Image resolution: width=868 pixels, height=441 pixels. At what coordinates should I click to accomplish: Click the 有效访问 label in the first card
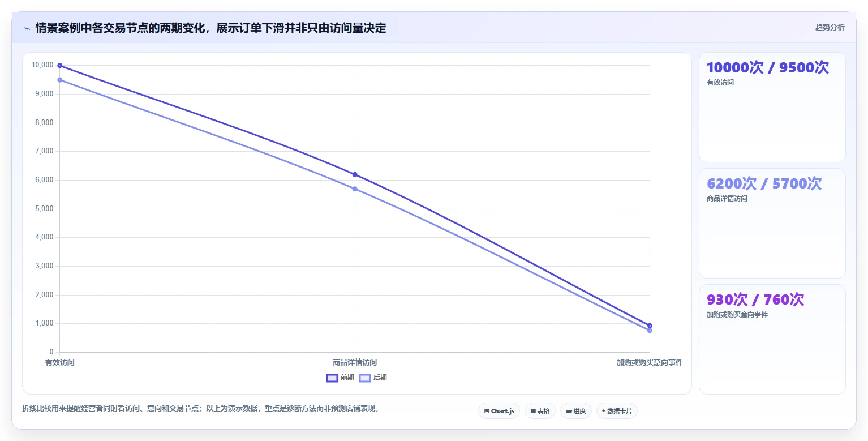point(720,83)
